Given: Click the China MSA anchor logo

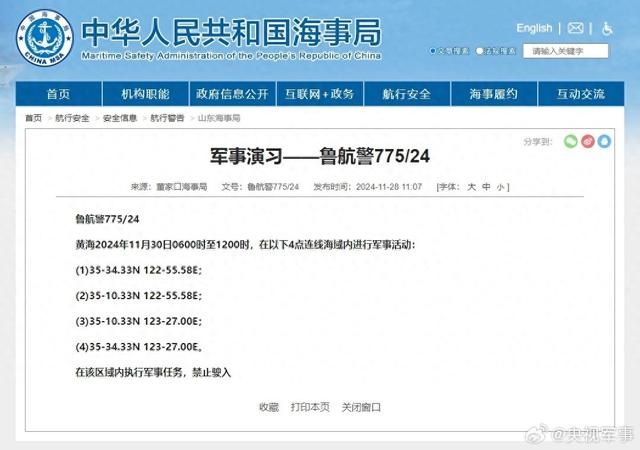Looking at the screenshot, I should 44,38.
